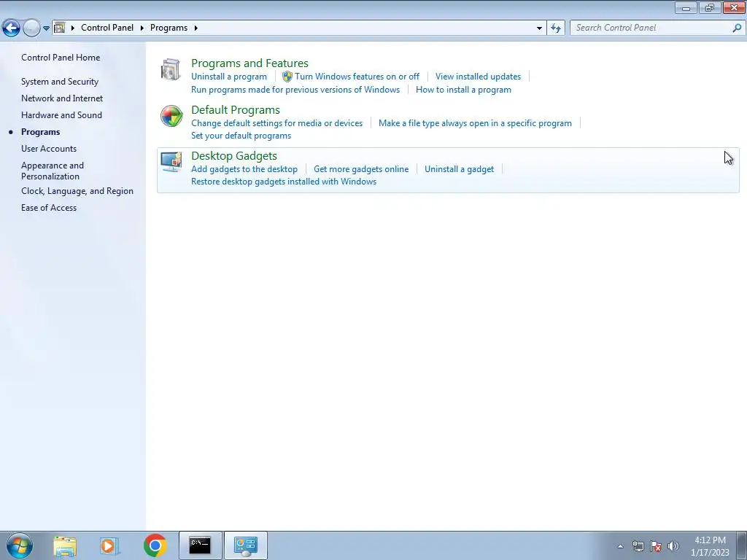This screenshot has width=747, height=560.
Task: Click Get more gadgets online
Action: point(361,169)
